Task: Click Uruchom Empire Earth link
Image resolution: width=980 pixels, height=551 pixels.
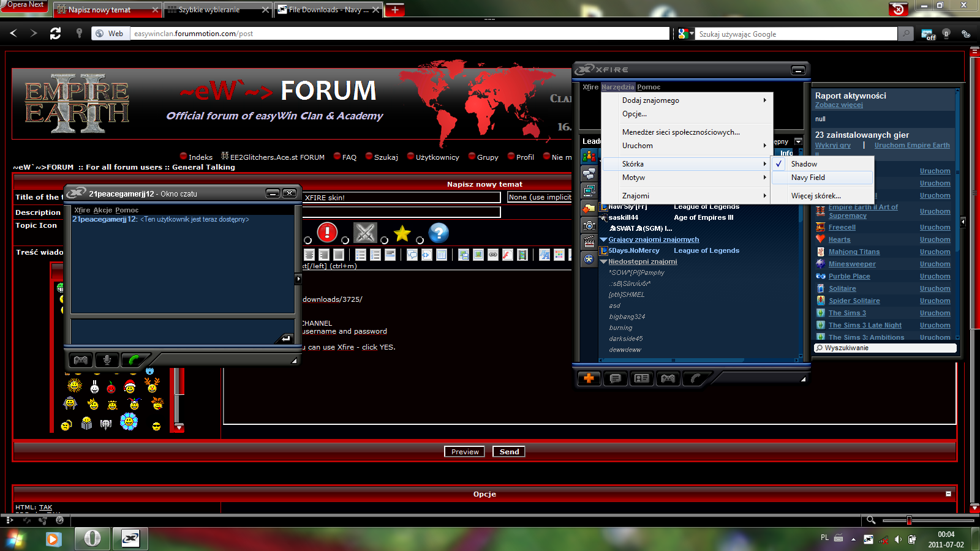Action: tap(912, 145)
